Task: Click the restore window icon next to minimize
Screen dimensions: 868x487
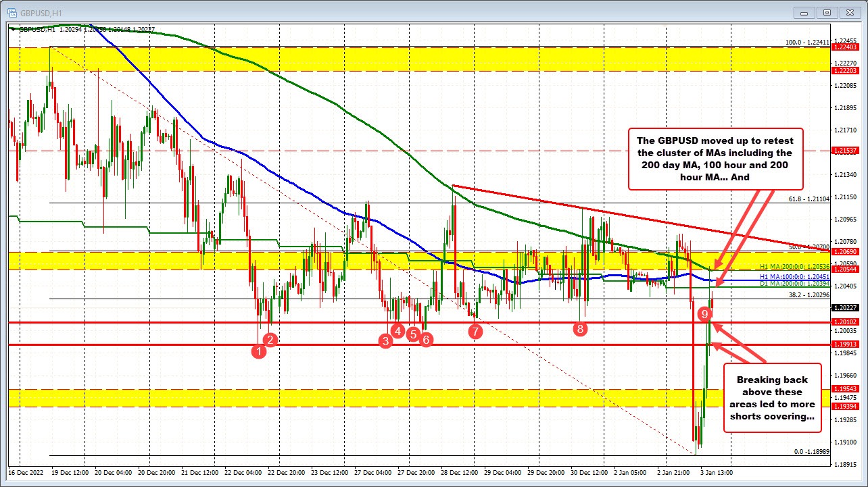Action: [x=826, y=12]
